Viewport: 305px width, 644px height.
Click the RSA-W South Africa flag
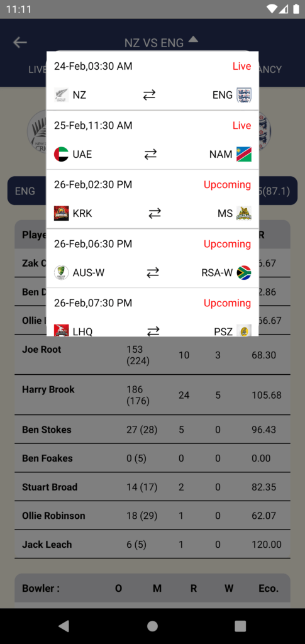pos(244,272)
